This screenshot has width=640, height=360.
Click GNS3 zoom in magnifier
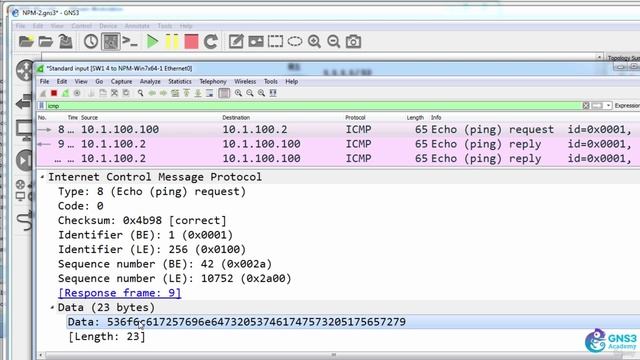314,42
